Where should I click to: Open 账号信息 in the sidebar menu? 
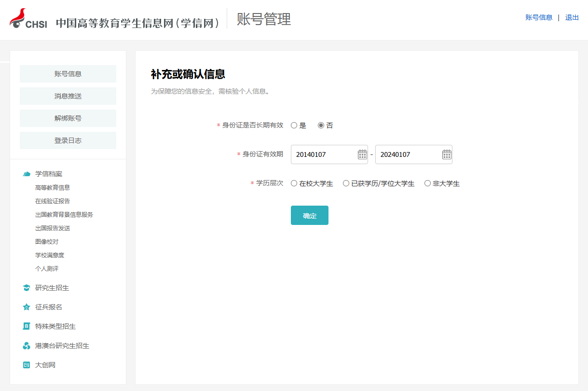68,74
